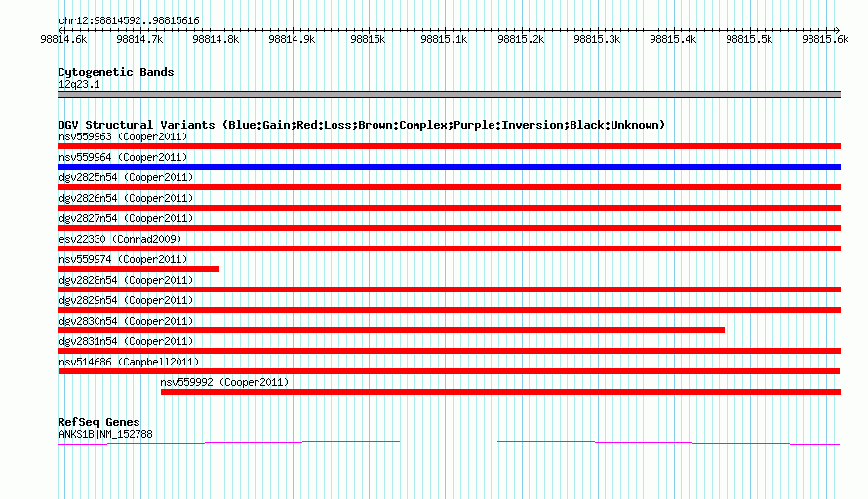Click the Cytogenetic Bands track title
This screenshot has height=499, width=868.
pyautogui.click(x=116, y=72)
